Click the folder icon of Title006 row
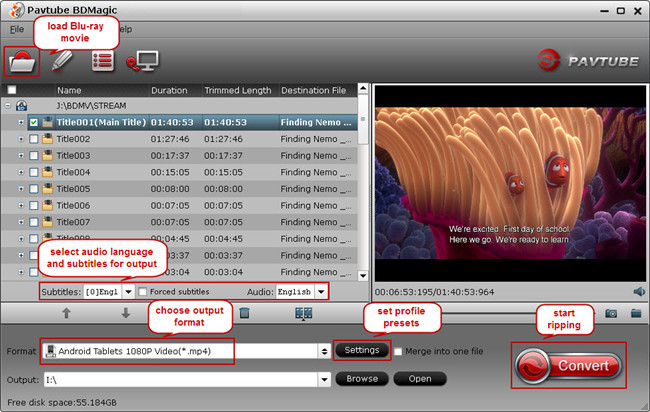Screen dimensions: 650x412 tap(48, 205)
